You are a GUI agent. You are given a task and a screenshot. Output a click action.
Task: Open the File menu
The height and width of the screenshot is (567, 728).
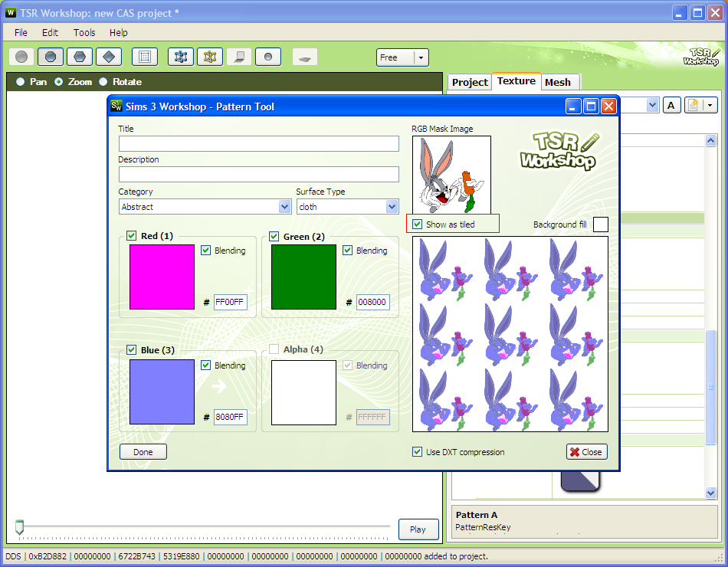pyautogui.click(x=21, y=32)
